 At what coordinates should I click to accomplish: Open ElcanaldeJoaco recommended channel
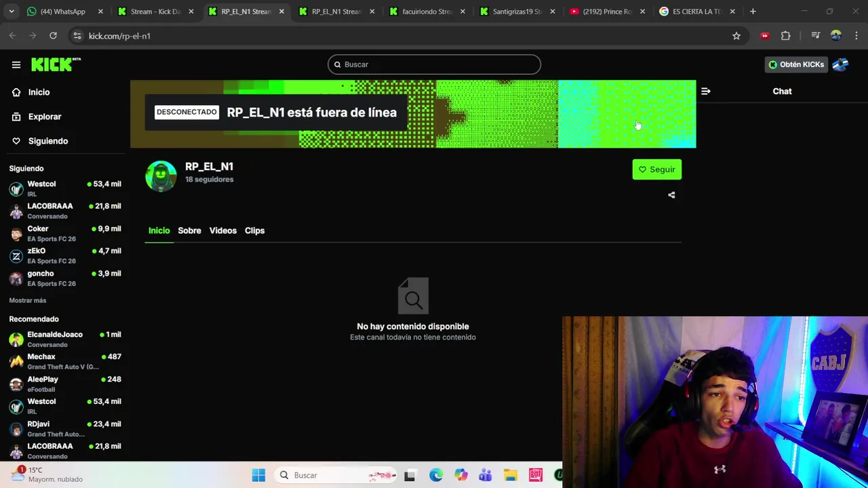65,339
